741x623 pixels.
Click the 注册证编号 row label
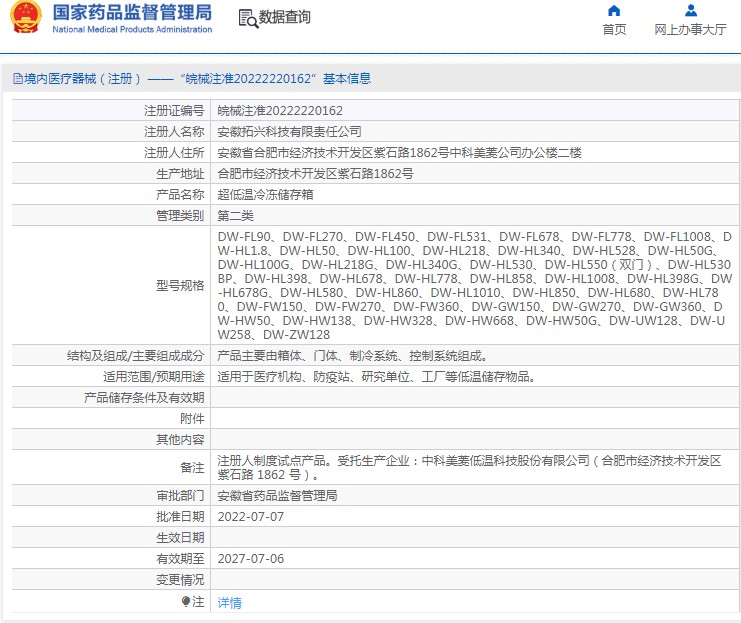[174, 111]
